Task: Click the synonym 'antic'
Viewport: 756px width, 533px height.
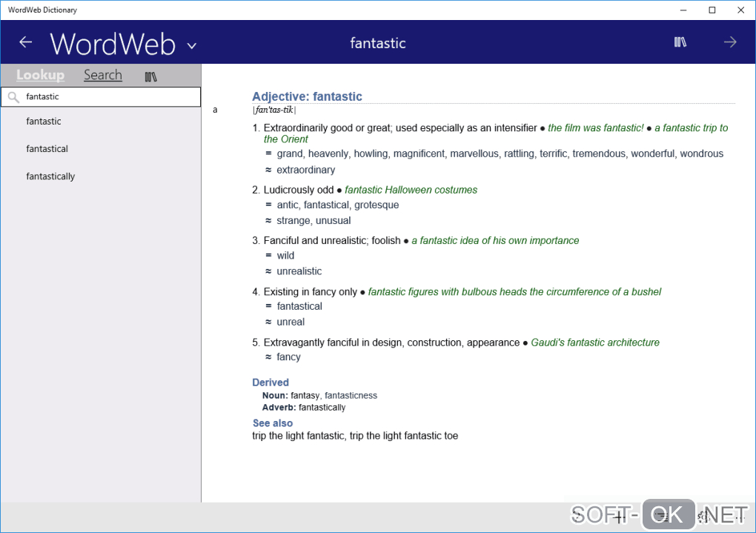Action: click(x=288, y=205)
